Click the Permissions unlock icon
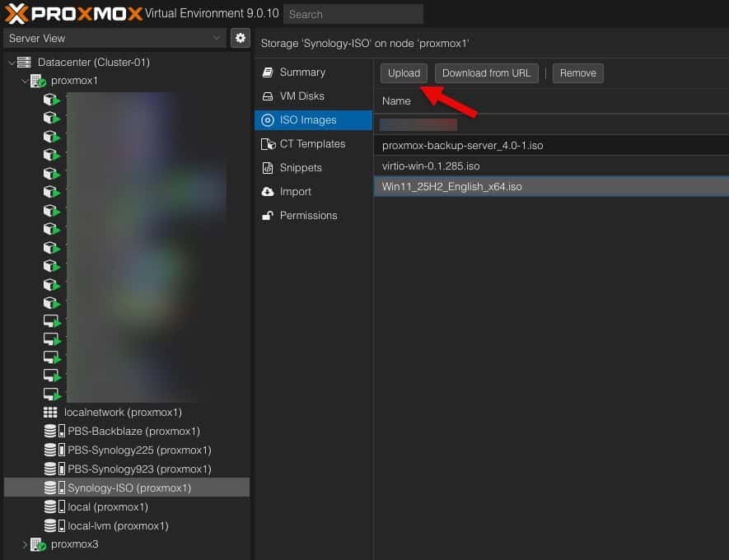 click(267, 216)
